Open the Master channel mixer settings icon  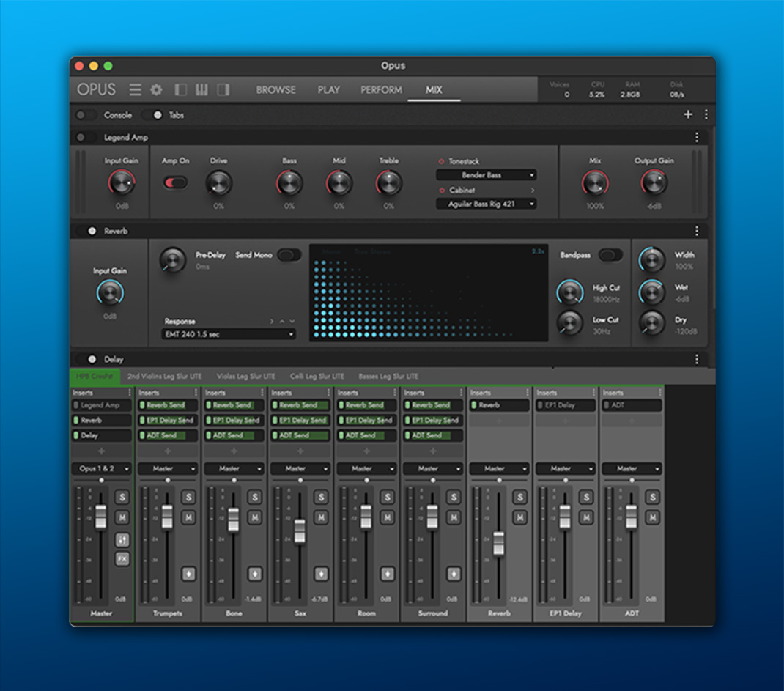[122, 539]
